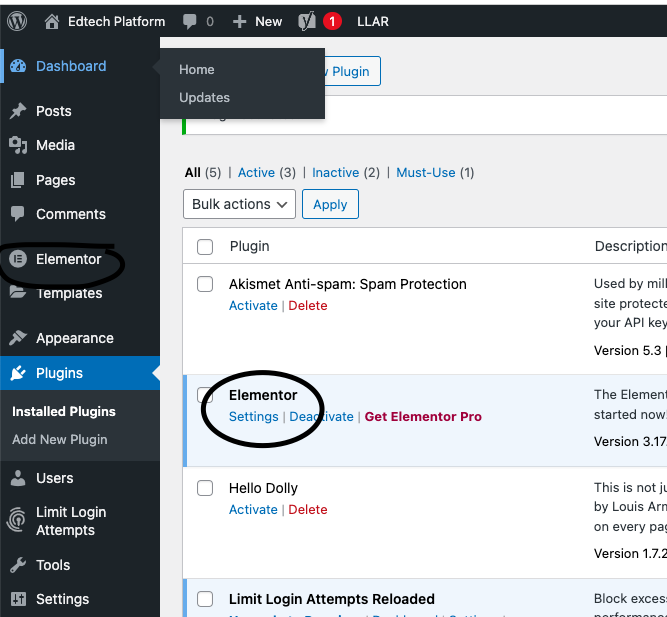Check the Akismet Anti-spam plugin checkbox
Image resolution: width=667 pixels, height=617 pixels.
click(x=205, y=284)
